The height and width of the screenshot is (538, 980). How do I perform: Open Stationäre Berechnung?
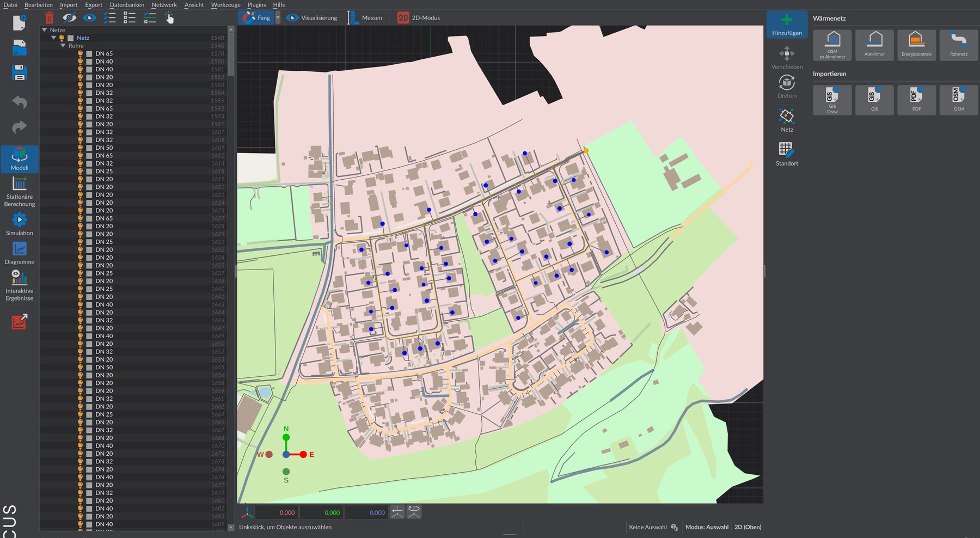pos(20,192)
